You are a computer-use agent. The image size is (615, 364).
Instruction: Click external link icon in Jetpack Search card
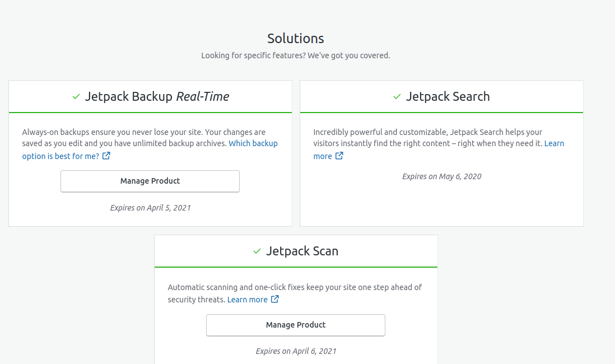click(339, 156)
